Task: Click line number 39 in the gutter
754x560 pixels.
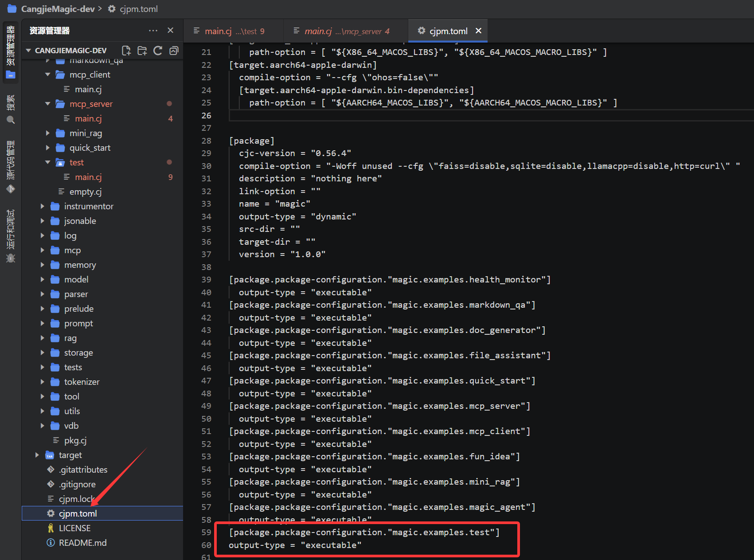Action: click(207, 279)
